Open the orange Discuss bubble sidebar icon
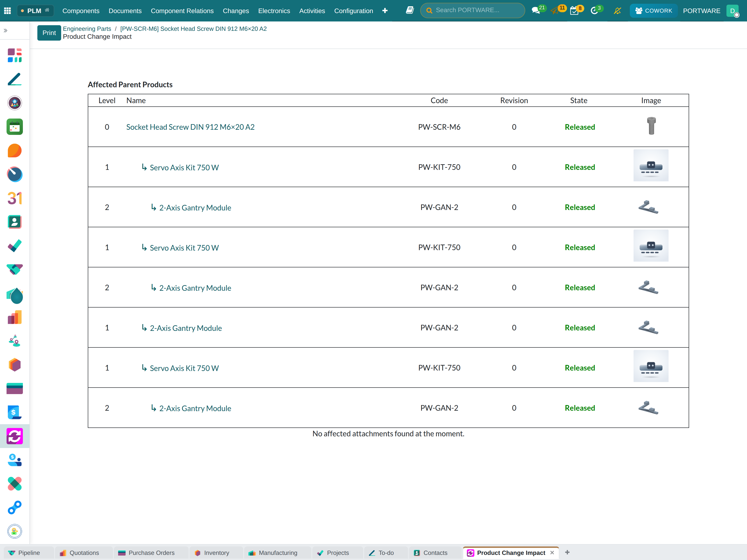747x560 pixels. [14, 150]
